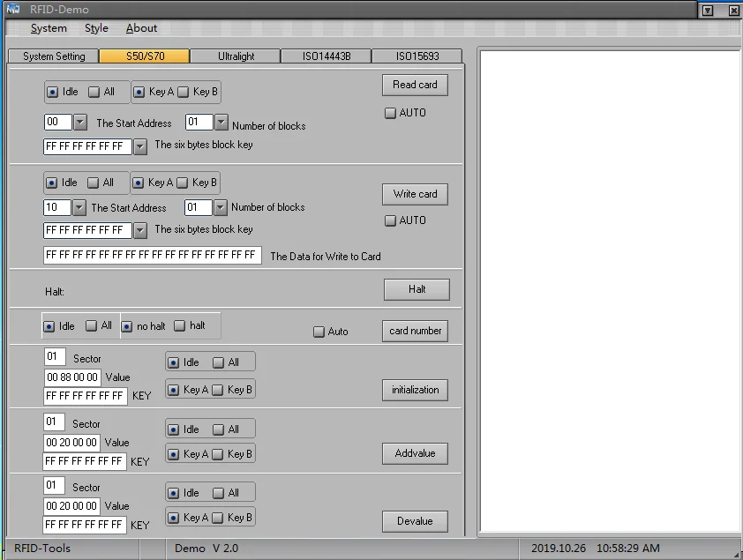The height and width of the screenshot is (560, 743).
Task: Switch to the System Setting tab
Action: click(x=54, y=56)
